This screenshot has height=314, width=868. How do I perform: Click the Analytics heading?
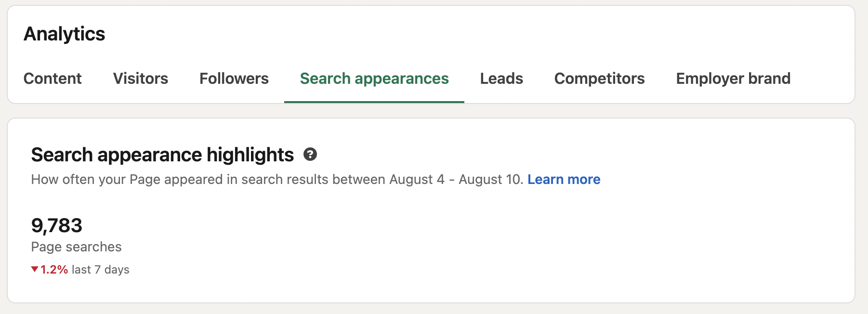[65, 34]
